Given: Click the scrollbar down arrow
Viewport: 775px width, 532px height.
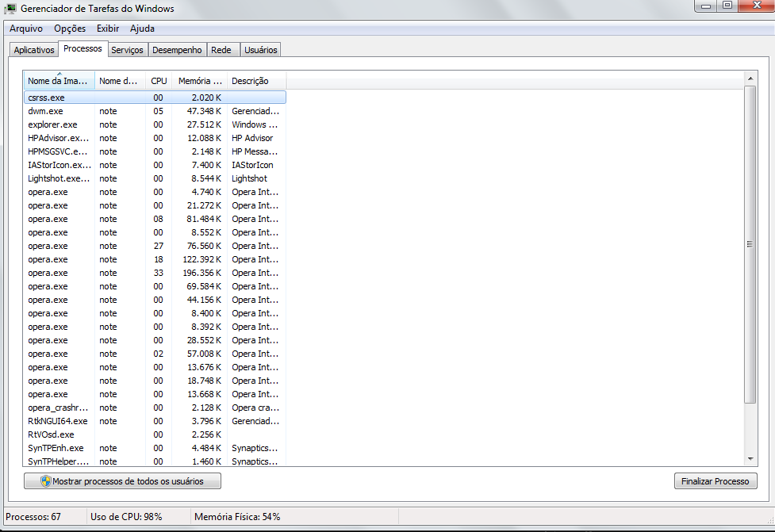Looking at the screenshot, I should (x=750, y=459).
